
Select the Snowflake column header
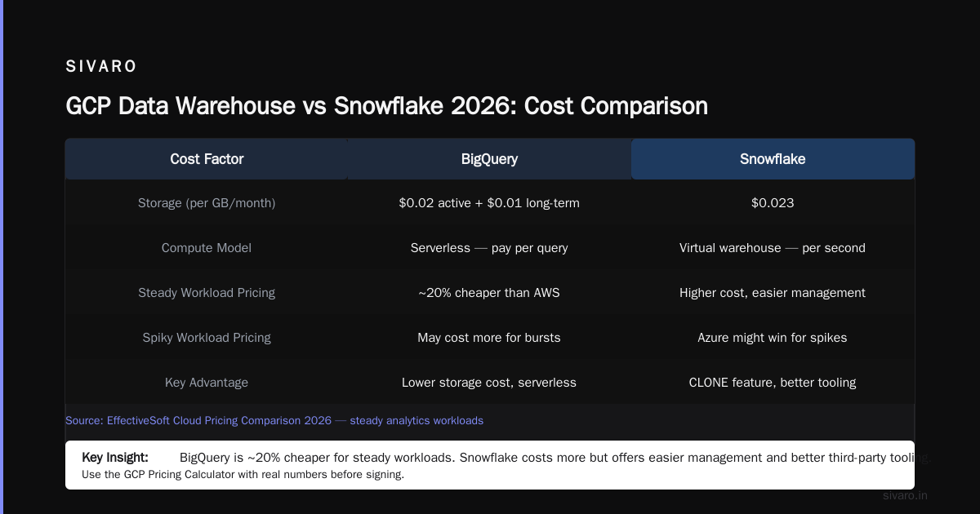(x=773, y=159)
